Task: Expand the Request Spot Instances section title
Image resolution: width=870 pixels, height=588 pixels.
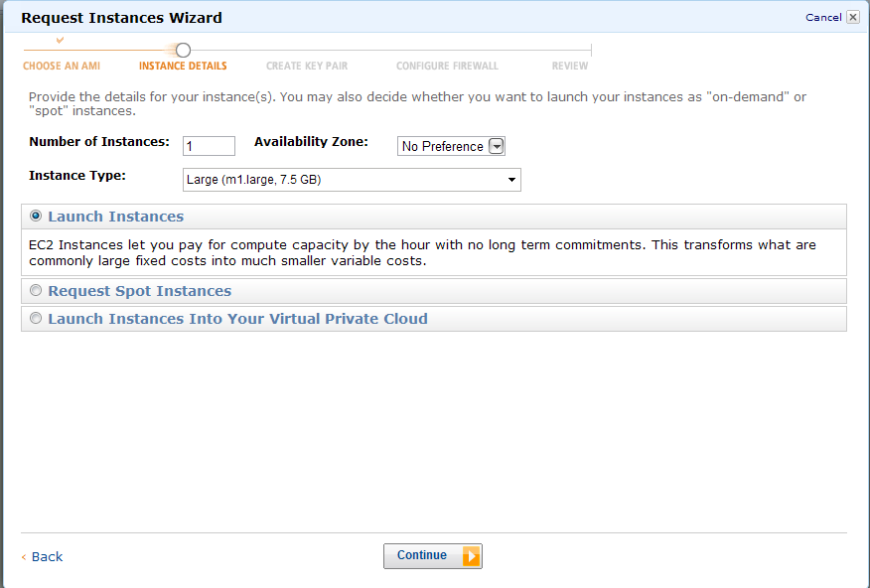Action: [139, 291]
